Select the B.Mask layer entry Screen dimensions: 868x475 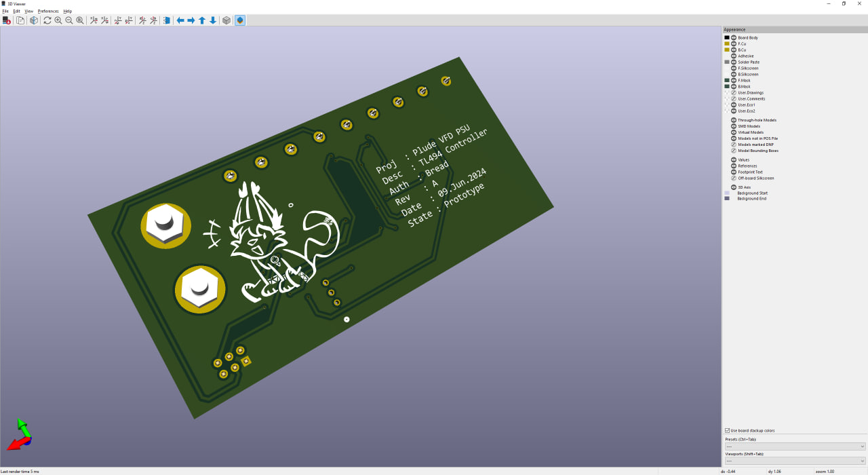744,86
